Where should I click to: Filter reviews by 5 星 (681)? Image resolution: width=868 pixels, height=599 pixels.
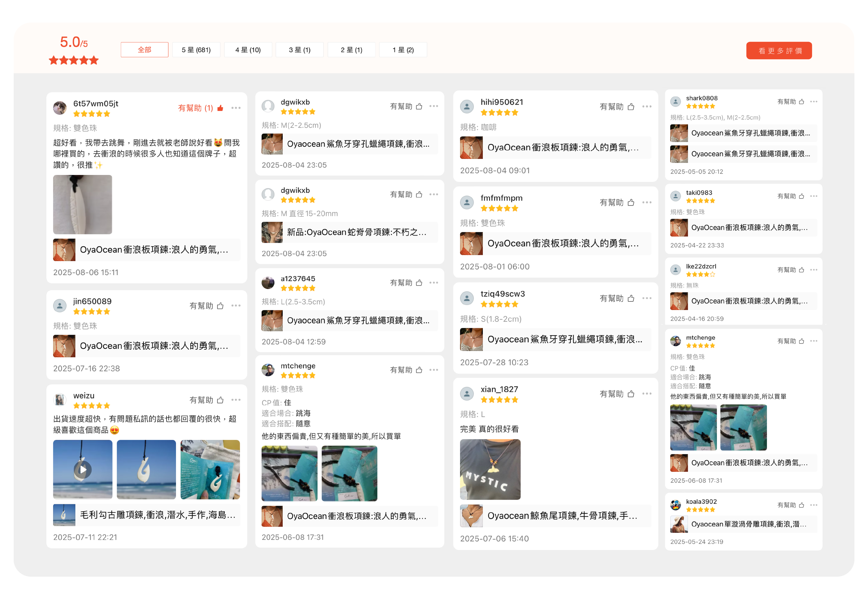[196, 50]
